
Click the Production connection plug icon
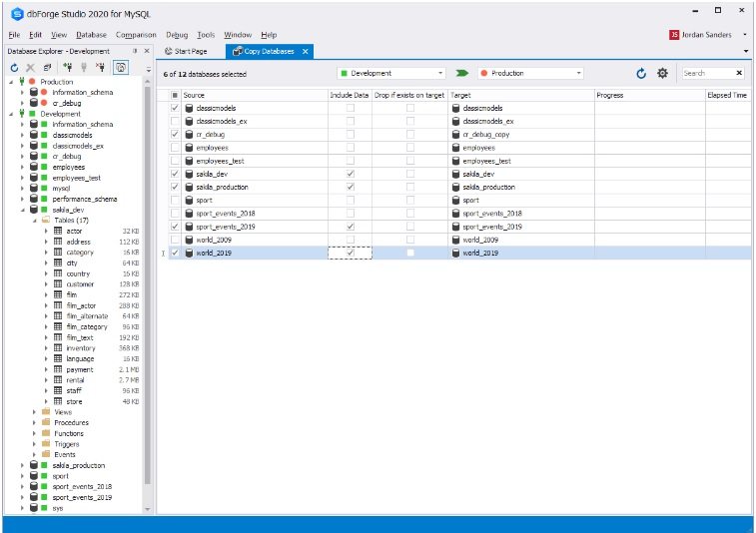tap(22, 82)
